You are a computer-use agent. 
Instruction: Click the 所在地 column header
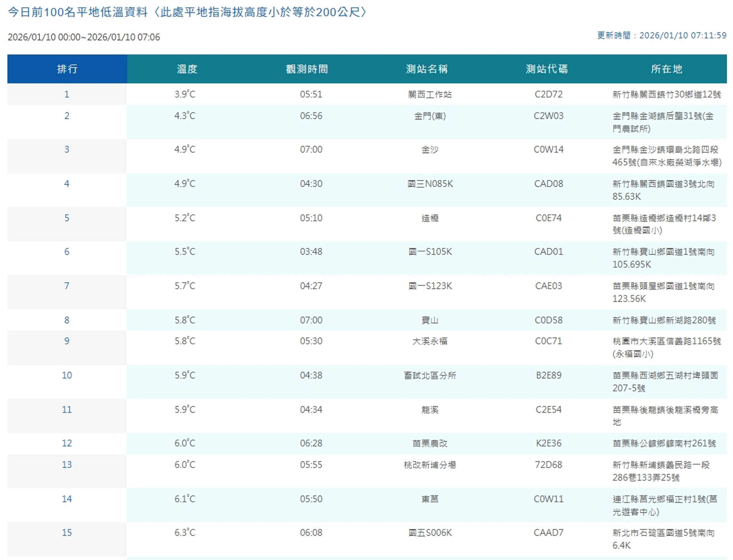pos(667,69)
